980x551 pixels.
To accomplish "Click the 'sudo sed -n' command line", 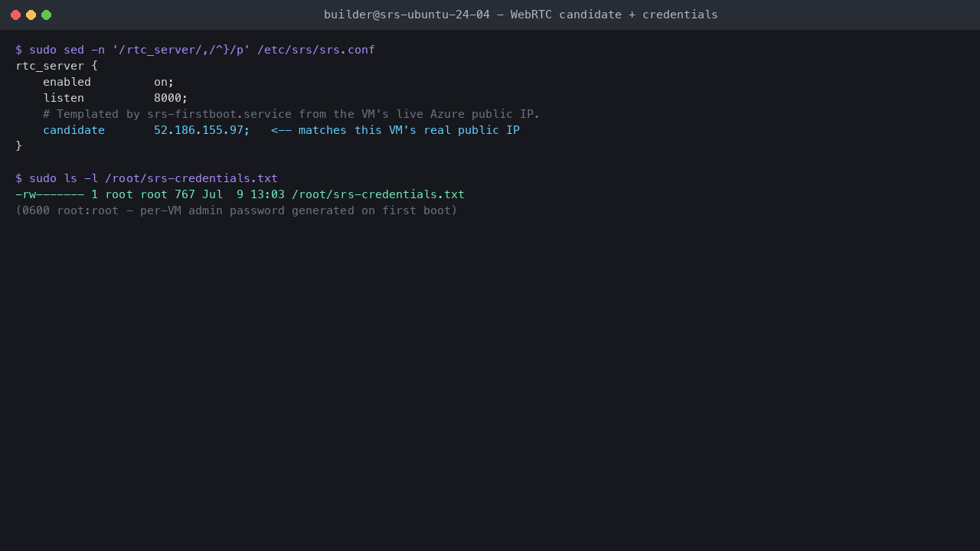I will pyautogui.click(x=195, y=50).
